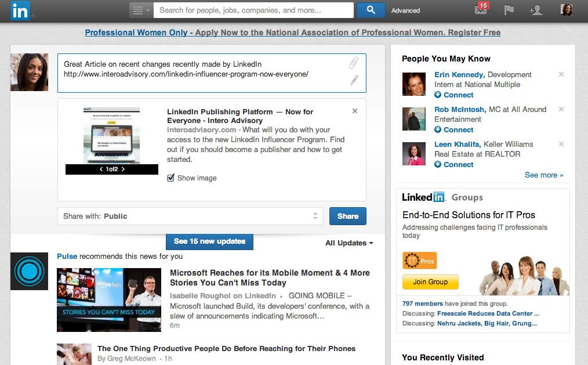588x365 pixels.
Task: Dismiss Rob McIntosh suggestion
Action: 561,109
